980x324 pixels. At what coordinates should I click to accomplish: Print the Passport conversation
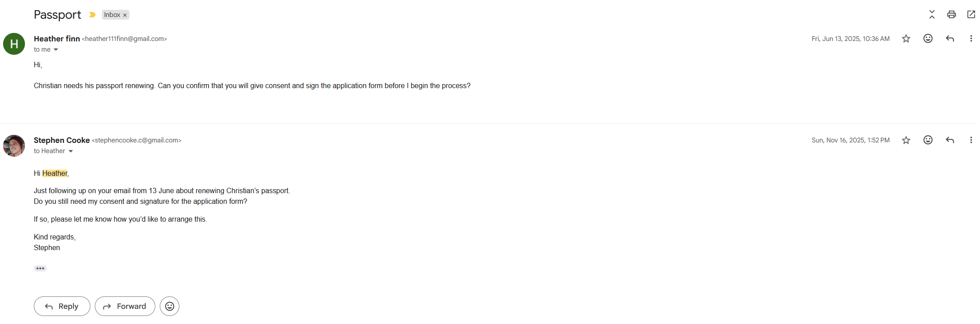tap(951, 15)
